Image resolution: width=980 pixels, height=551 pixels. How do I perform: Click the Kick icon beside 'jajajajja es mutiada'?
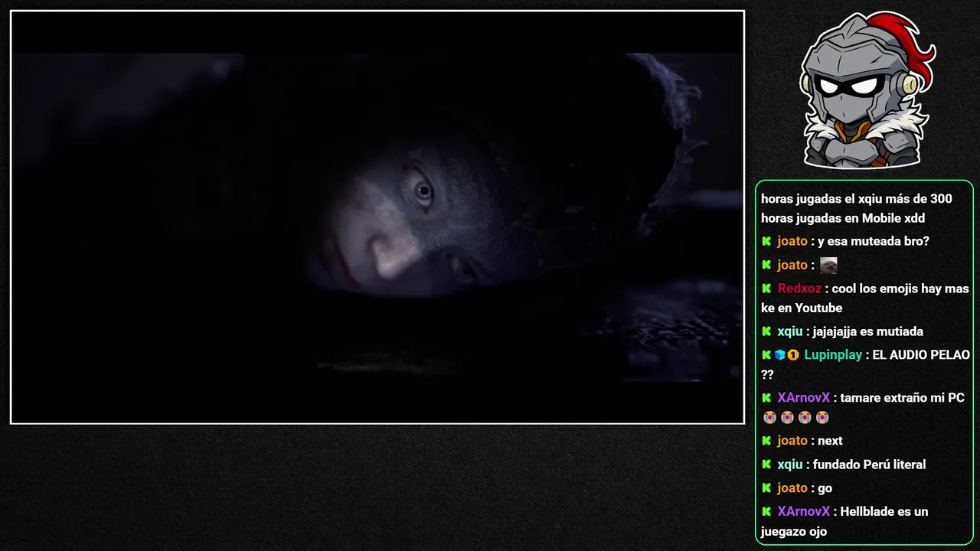(x=766, y=331)
